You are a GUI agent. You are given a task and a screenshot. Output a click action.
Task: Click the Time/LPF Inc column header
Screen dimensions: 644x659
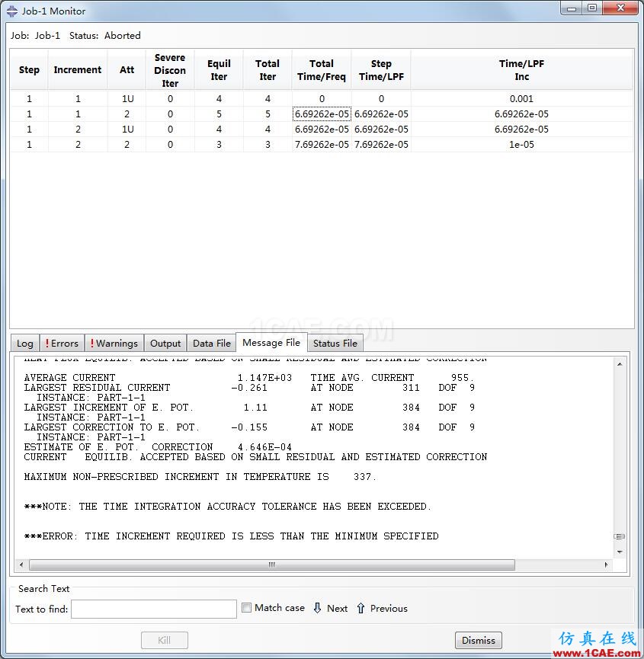click(521, 70)
